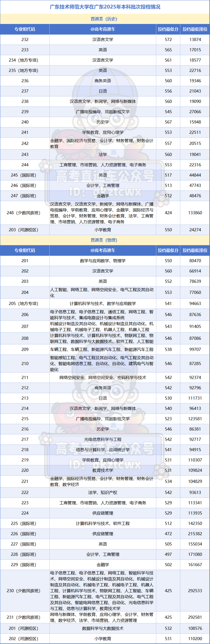Click 投档最低分 column header in history table

coord(168,29)
